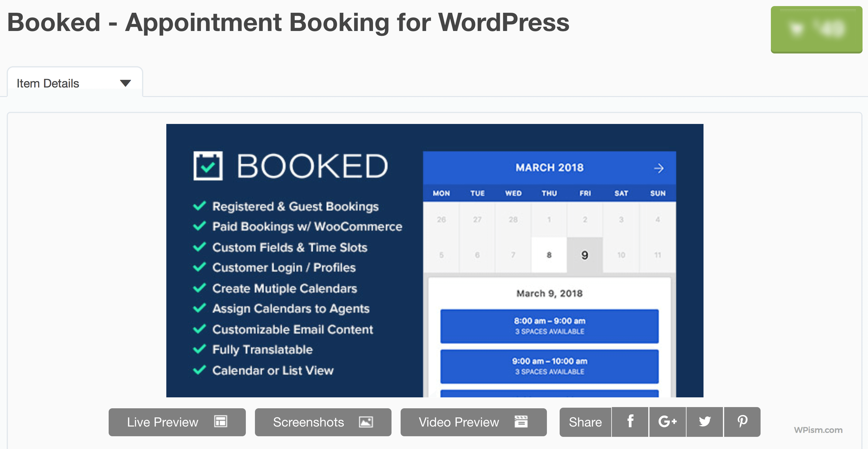Choose the 9:00 am – 10:00 am slot
Viewport: 868px width, 449px height.
(550, 366)
